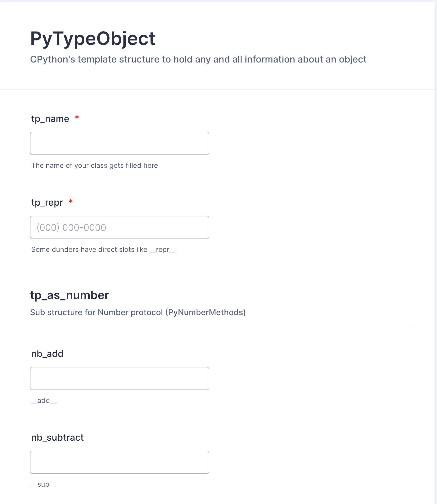Click the tp_as_number section heading
Screen dimensions: 437x504
pyautogui.click(x=69, y=295)
